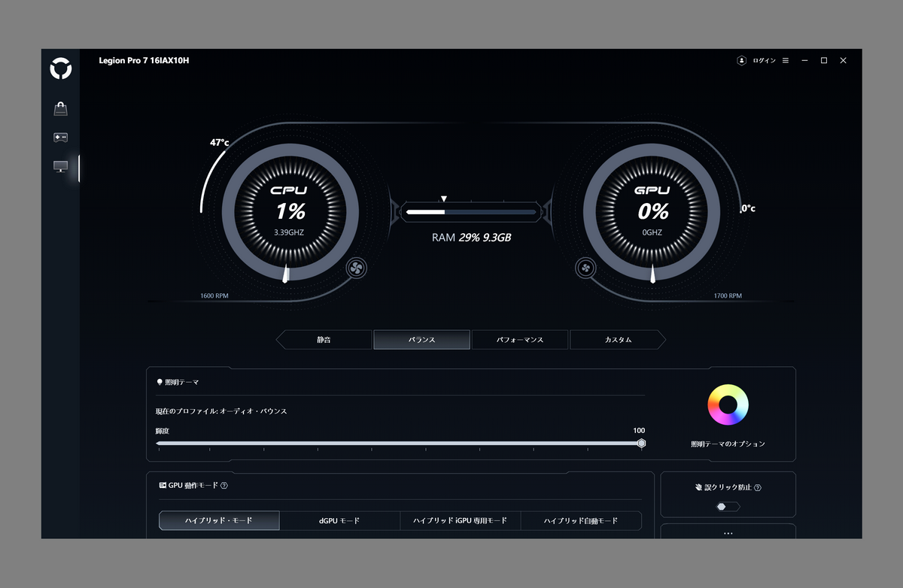
Task: Click 現在のプロファイル: オーディオ・バウンス text
Action: [221, 411]
